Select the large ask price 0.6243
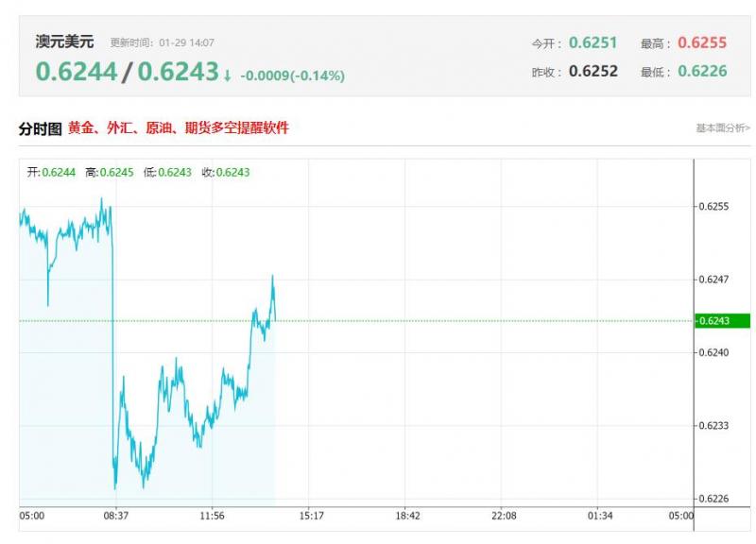 [178, 72]
